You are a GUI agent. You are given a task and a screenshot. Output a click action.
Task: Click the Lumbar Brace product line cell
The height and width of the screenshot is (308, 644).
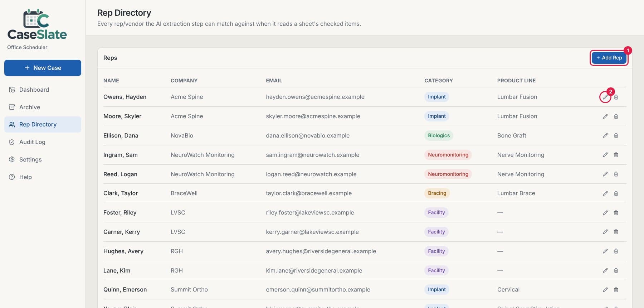516,193
